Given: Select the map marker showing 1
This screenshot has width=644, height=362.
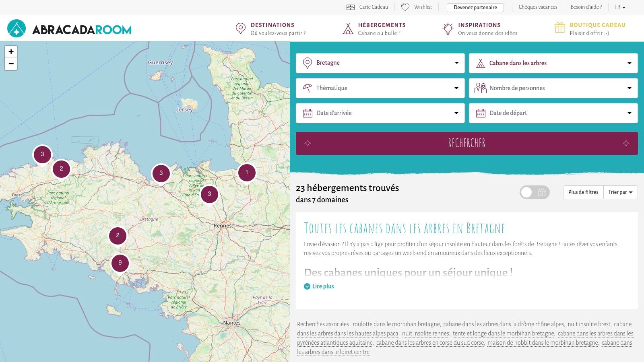Looking at the screenshot, I should 247,173.
